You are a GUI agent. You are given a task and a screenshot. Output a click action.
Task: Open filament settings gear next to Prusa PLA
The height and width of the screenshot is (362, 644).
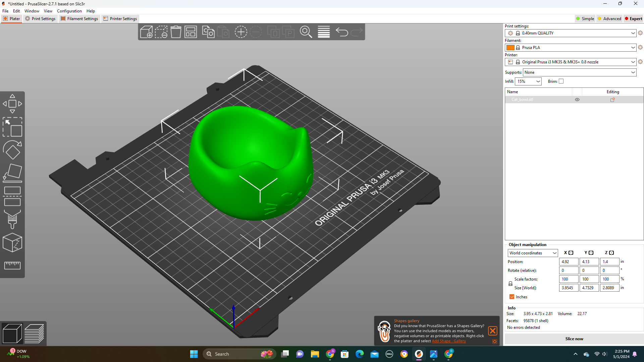click(640, 47)
